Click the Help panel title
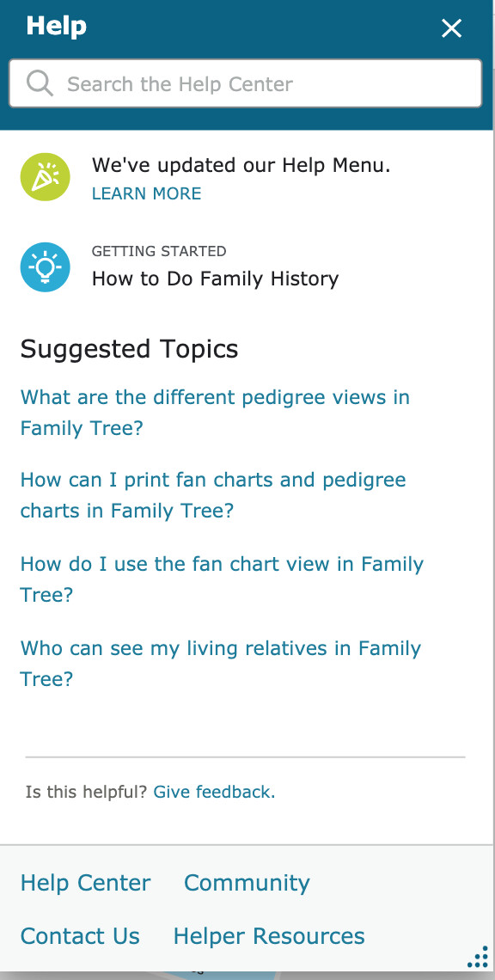 pyautogui.click(x=56, y=27)
